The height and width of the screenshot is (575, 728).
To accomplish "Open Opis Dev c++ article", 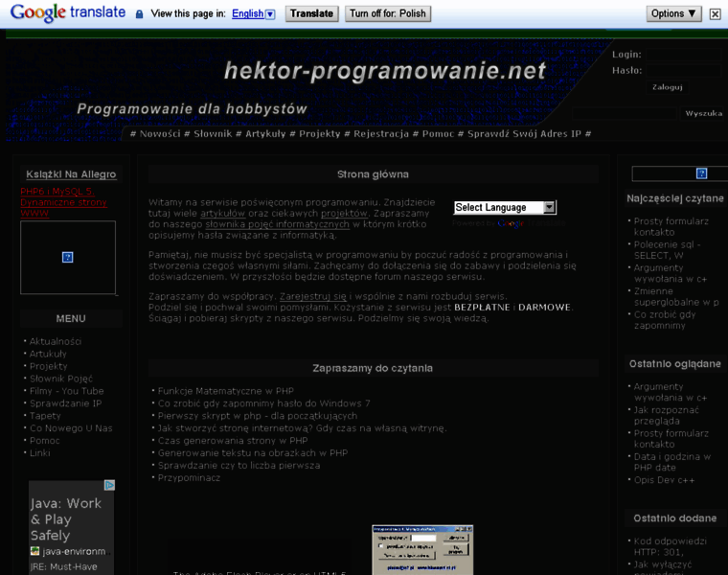I will click(x=665, y=480).
